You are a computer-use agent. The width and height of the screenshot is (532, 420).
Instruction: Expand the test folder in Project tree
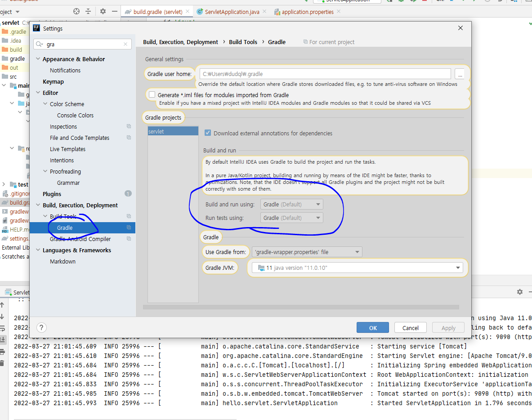coord(4,184)
